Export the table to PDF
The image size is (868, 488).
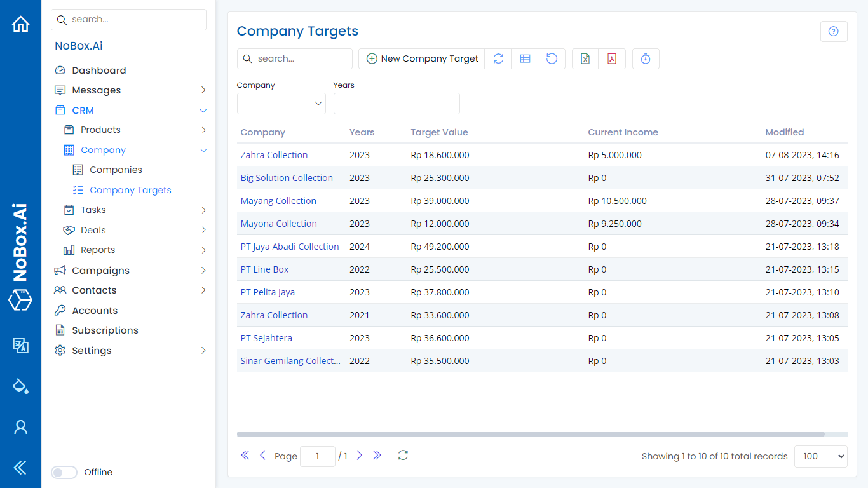[612, 58]
